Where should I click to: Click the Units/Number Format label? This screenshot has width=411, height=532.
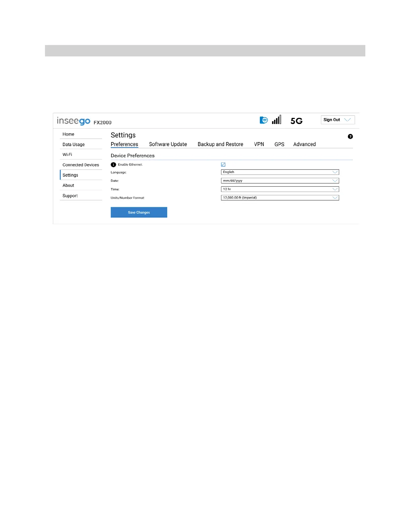point(128,198)
